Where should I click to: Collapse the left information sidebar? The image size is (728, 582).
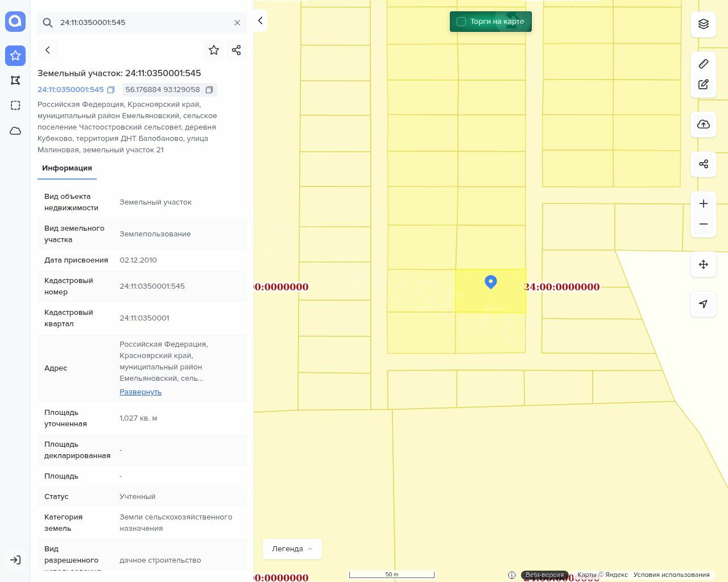pyautogui.click(x=260, y=20)
